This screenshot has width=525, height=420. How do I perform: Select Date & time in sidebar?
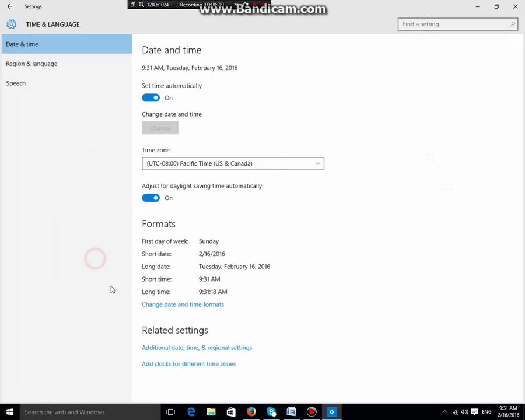[66, 44]
